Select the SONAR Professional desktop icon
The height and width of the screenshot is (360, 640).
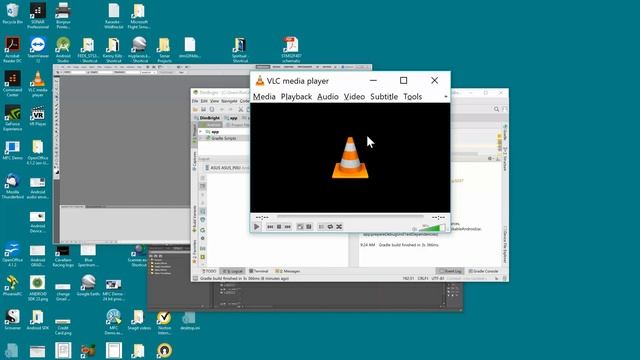point(38,16)
